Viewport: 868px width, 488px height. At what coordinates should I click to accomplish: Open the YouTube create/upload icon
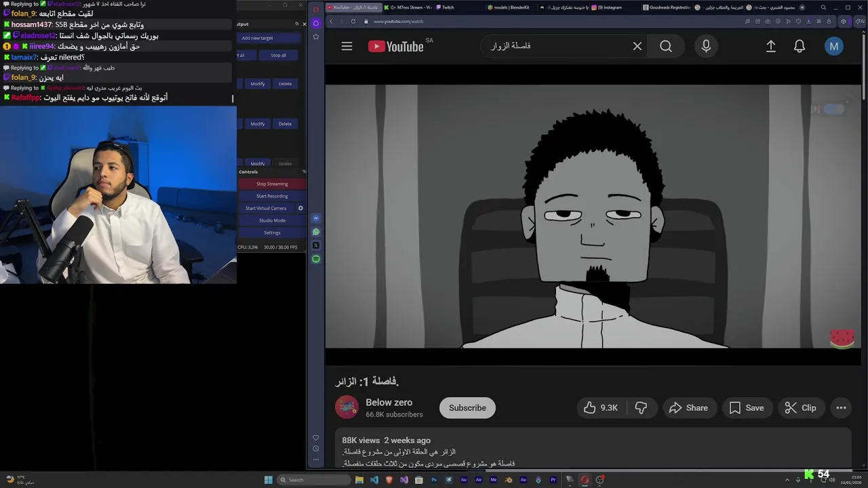point(771,46)
